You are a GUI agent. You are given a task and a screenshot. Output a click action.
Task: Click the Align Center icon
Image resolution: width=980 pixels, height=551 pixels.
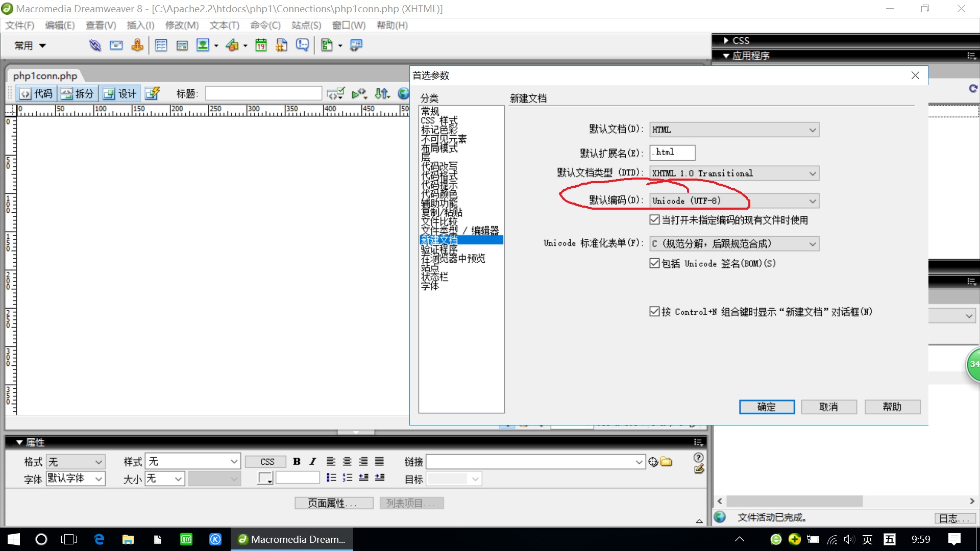coord(347,462)
